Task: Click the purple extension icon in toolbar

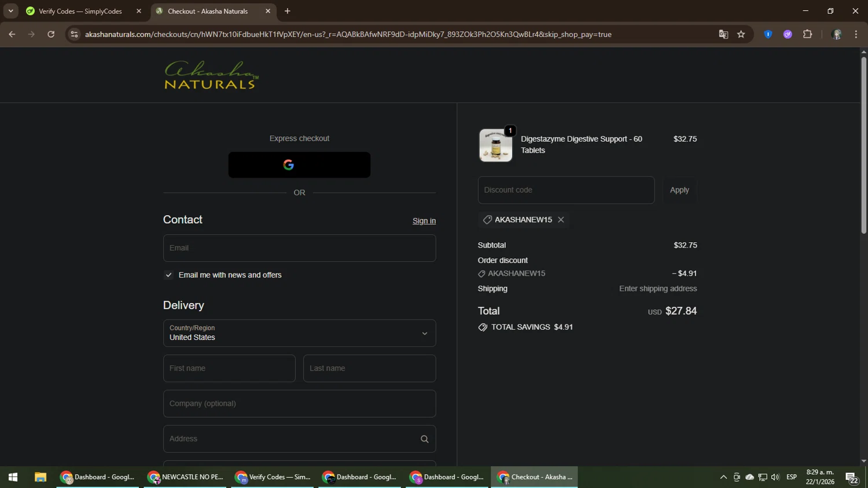Action: [788, 34]
